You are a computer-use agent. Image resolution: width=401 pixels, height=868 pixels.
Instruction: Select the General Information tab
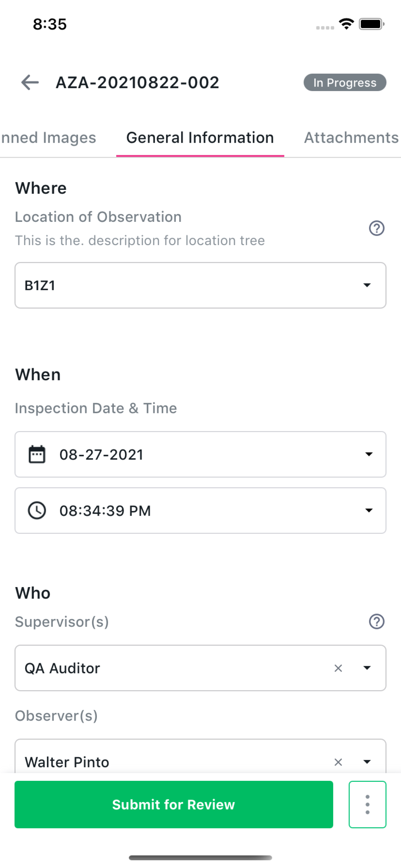200,138
